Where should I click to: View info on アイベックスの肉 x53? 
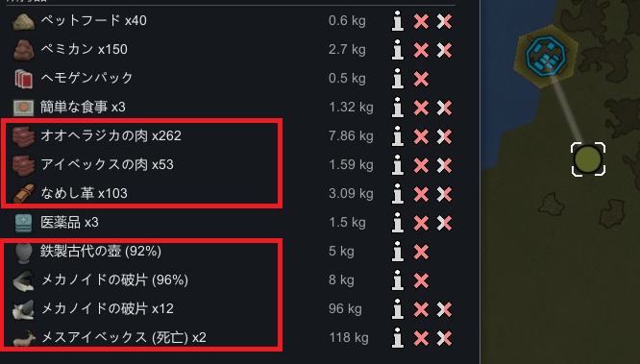[398, 165]
